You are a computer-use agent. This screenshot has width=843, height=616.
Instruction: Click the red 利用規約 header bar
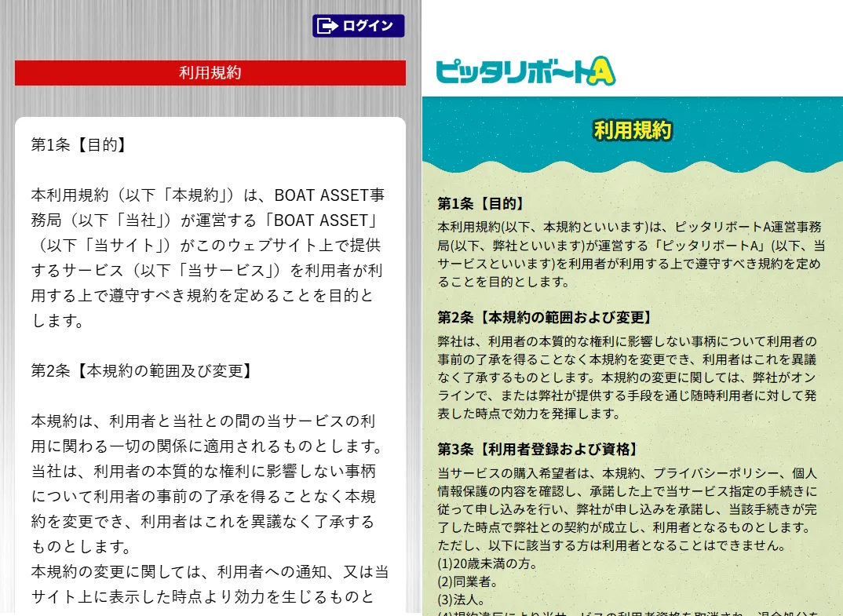[x=210, y=73]
